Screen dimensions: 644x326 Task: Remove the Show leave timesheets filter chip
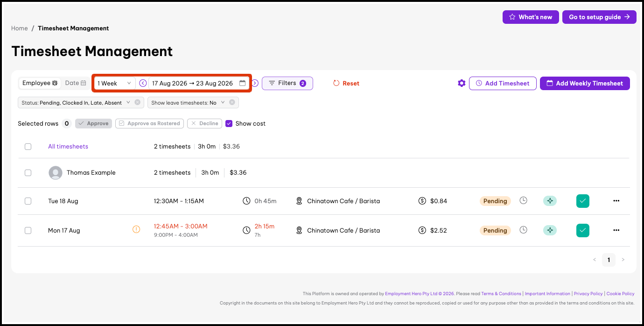tap(232, 102)
